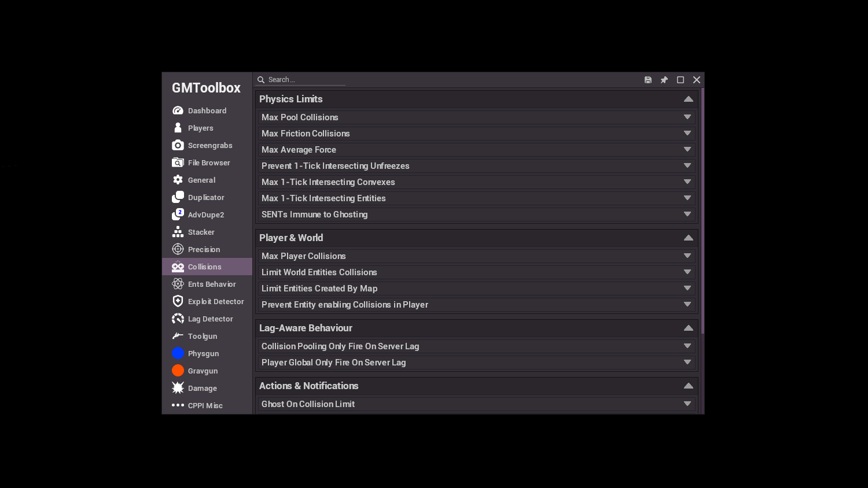Screen dimensions: 868x488
Task: Collapse the Player & World section
Action: click(x=689, y=238)
